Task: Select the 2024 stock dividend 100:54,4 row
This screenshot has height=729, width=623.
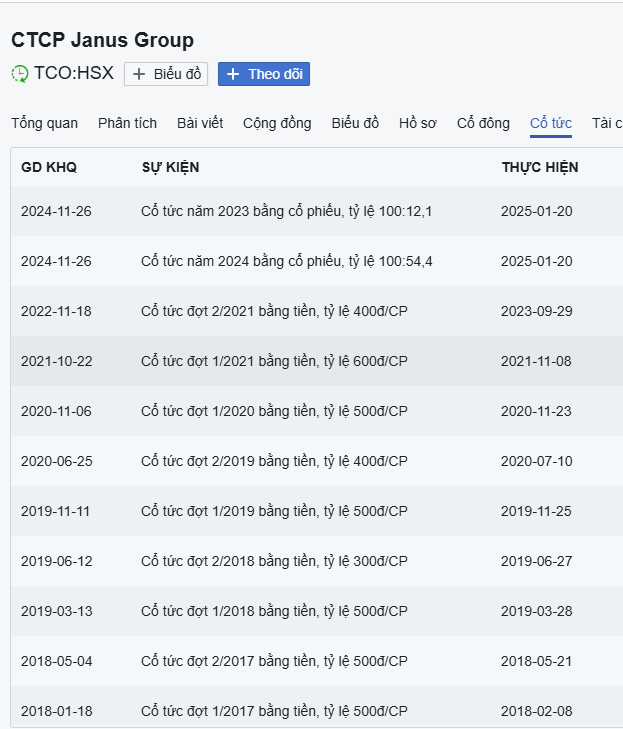Action: click(286, 261)
